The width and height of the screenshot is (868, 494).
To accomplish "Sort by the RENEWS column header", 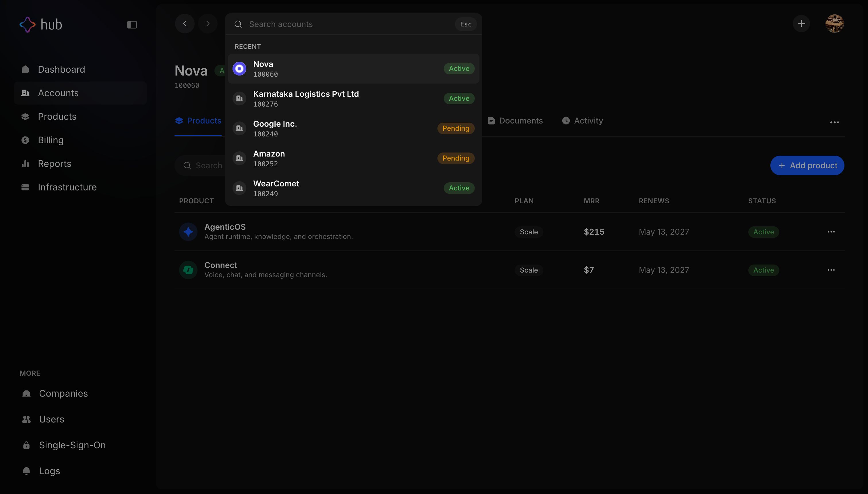I will 654,201.
